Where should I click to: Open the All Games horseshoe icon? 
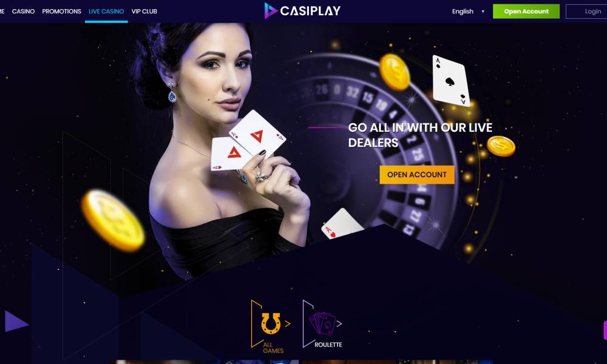pos(270,323)
